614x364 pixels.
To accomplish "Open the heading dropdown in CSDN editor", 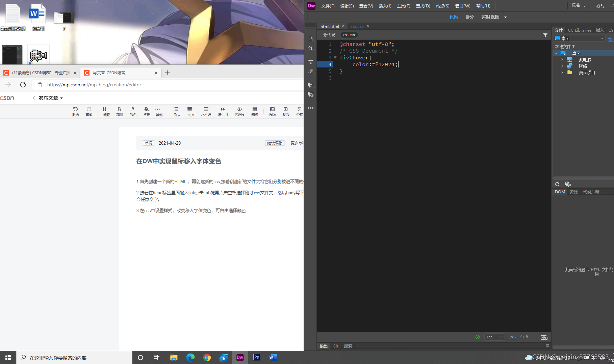I will [x=106, y=111].
